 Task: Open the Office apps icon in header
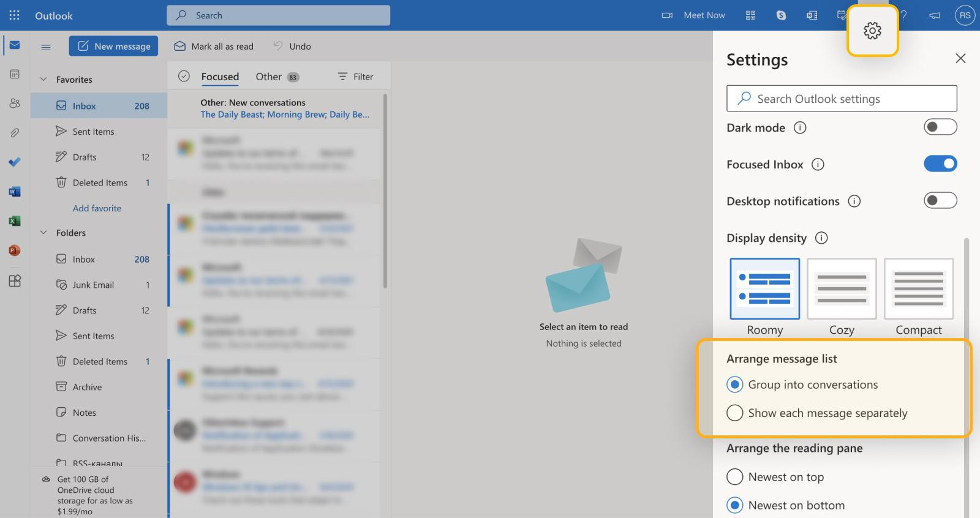812,15
